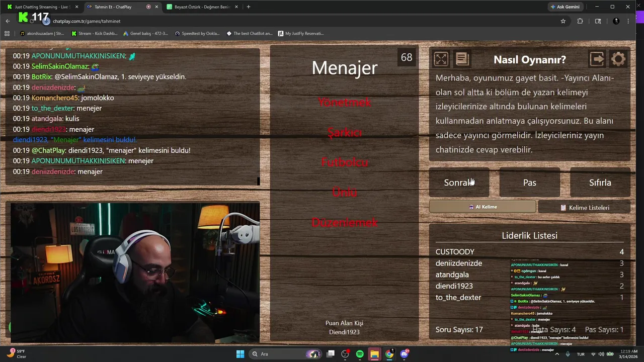Open Stream - Kick Dashboard bookmark
This screenshot has height=362, width=644.
(x=95, y=34)
